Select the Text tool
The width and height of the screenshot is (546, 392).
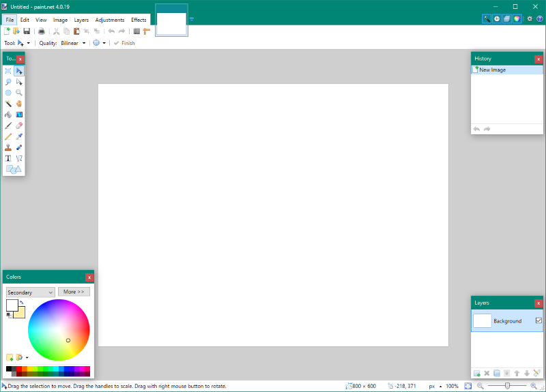coord(8,158)
